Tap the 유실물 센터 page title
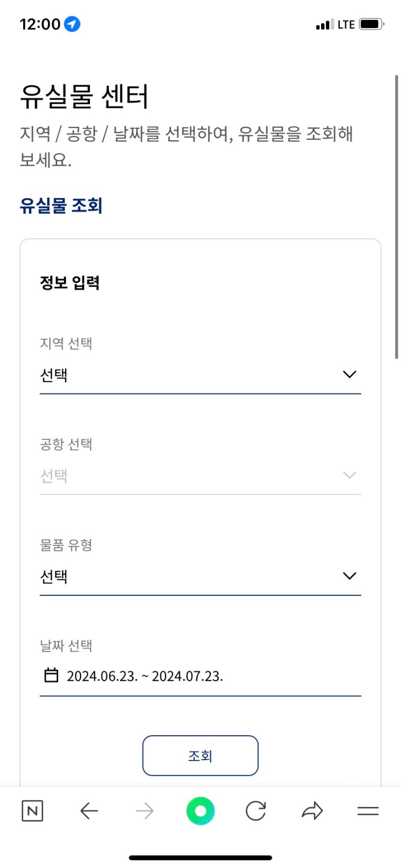This screenshot has width=401, height=868. click(84, 97)
